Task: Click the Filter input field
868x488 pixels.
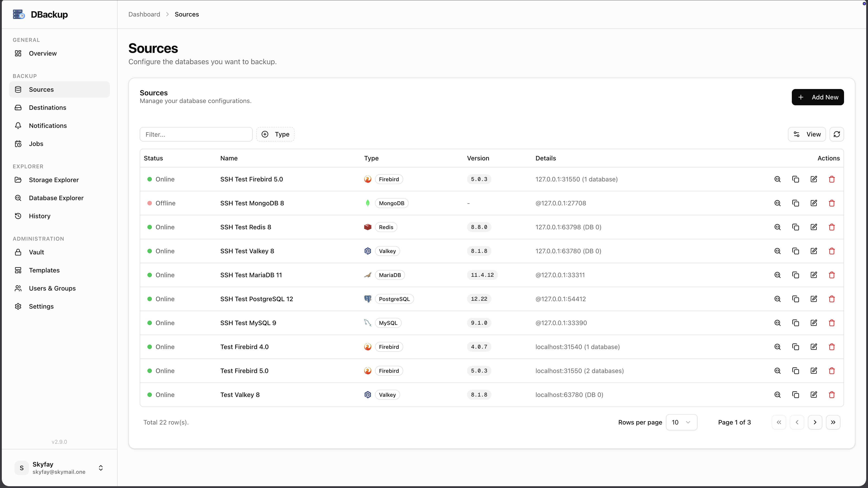Action: point(196,134)
